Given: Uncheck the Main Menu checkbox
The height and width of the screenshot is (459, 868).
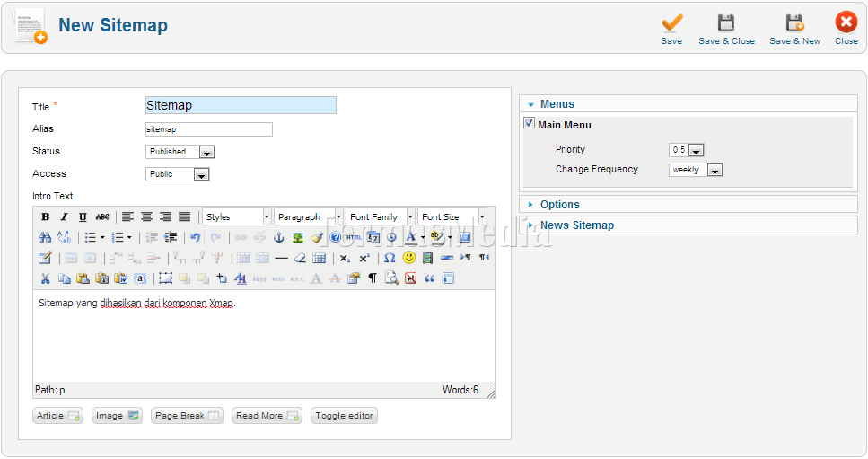Looking at the screenshot, I should click(530, 123).
